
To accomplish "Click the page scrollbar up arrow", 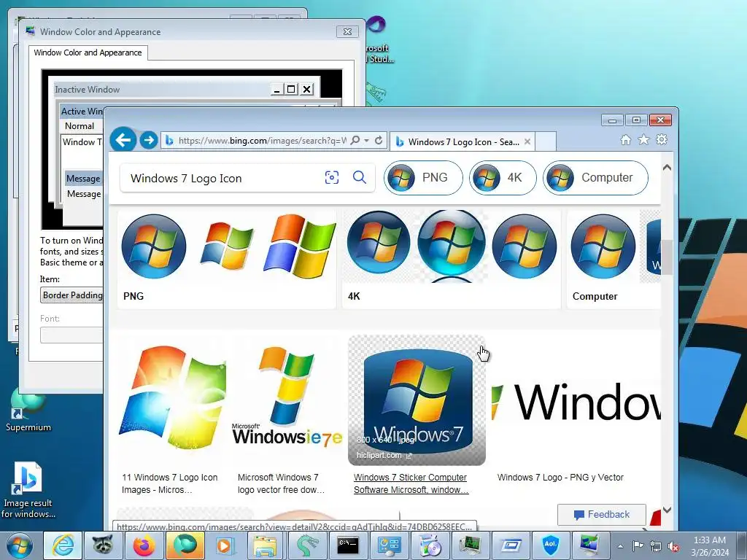I will tap(667, 168).
